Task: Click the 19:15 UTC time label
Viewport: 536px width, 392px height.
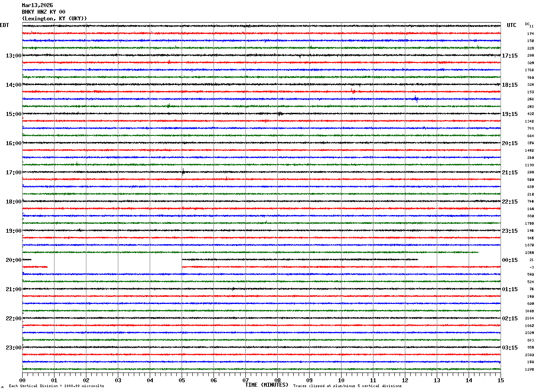Action: 510,114
